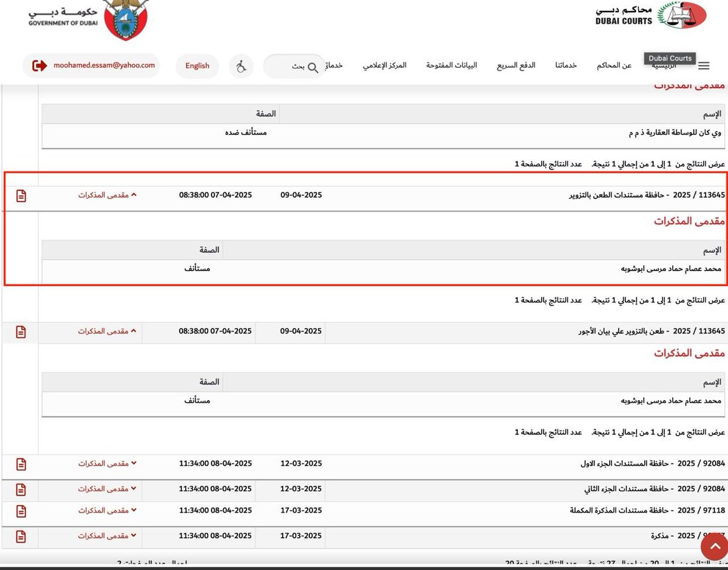Expand مقدمى المذكرات for حافظة المستندات الجزء الاول
This screenshot has height=570, width=728.
[107, 463]
